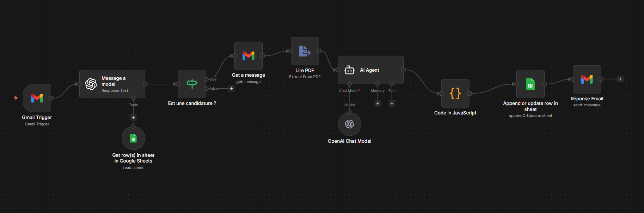Screen dimensions: 644x213
Task: Select the Append or update row node
Action: pyautogui.click(x=530, y=84)
